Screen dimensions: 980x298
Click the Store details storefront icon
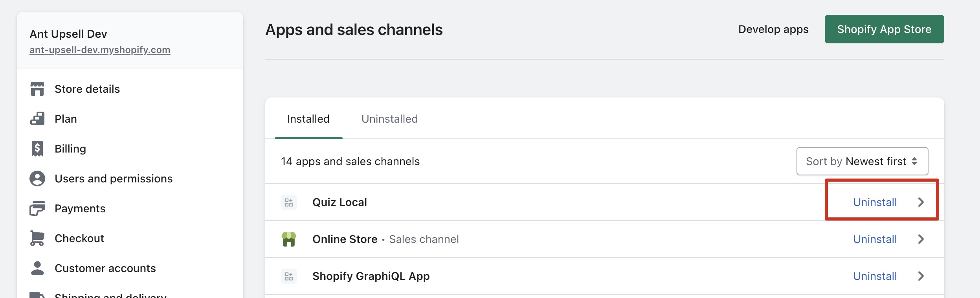(x=37, y=89)
